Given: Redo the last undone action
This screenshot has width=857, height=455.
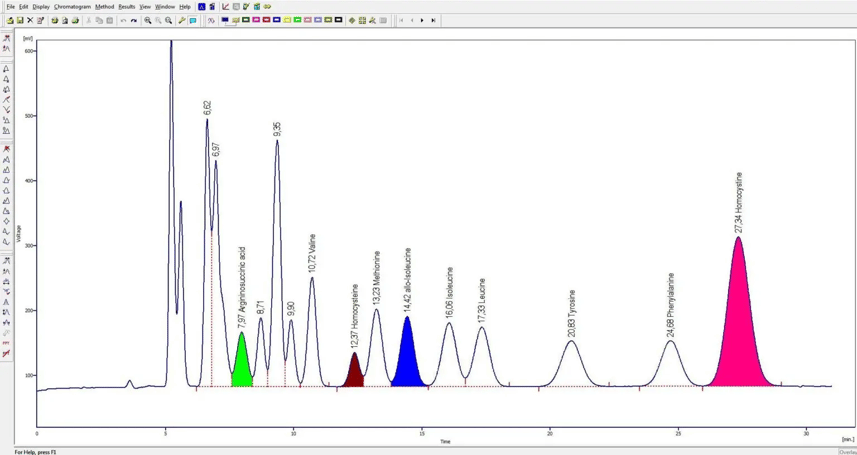Looking at the screenshot, I should 134,20.
